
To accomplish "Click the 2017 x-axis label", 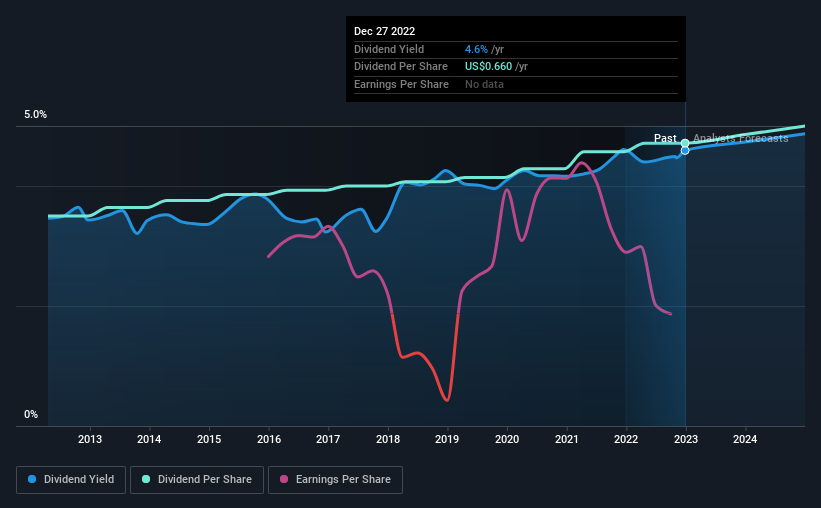I will click(x=328, y=439).
